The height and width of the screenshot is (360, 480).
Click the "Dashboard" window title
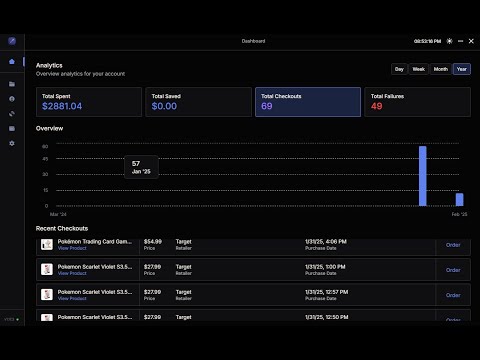[253, 41]
